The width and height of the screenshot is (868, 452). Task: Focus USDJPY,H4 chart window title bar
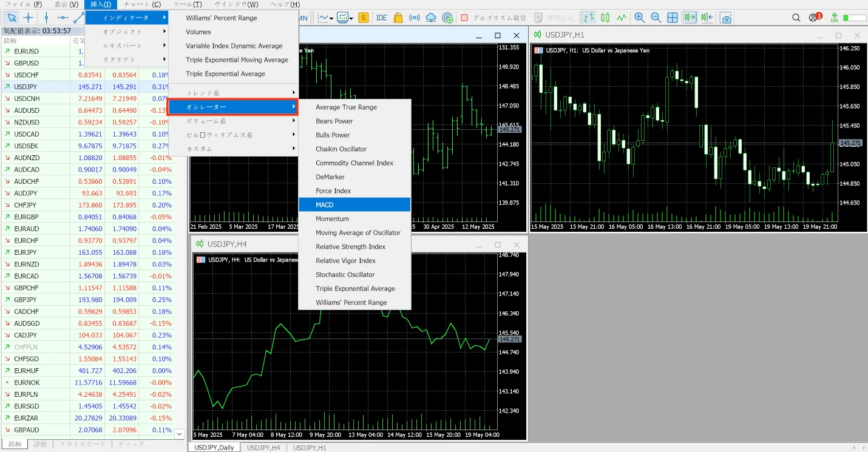pos(359,244)
